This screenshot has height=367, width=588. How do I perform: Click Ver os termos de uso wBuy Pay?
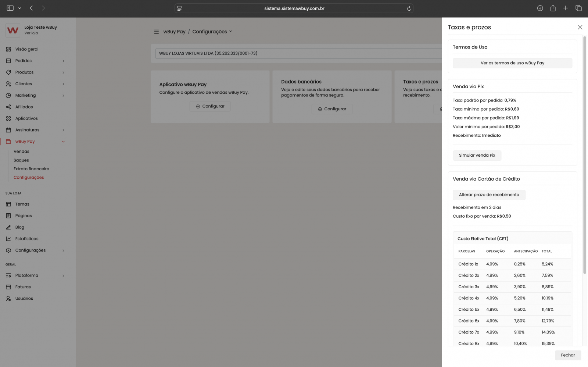512,63
